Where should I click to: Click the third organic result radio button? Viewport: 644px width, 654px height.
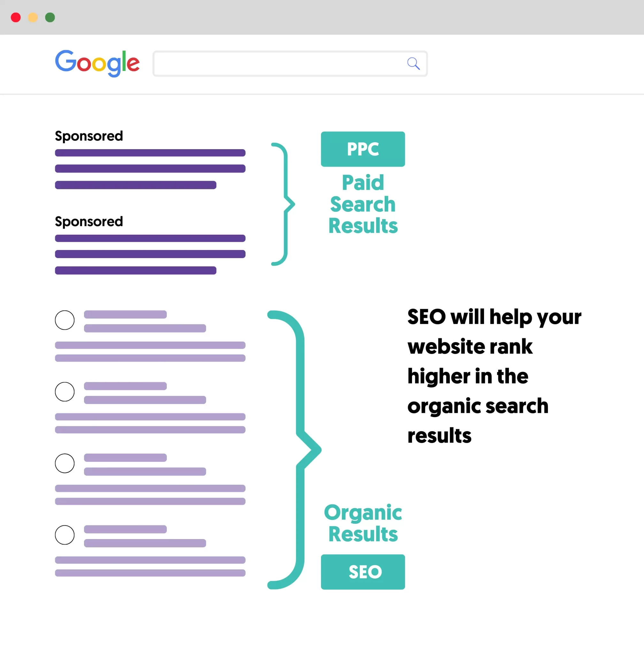click(65, 463)
